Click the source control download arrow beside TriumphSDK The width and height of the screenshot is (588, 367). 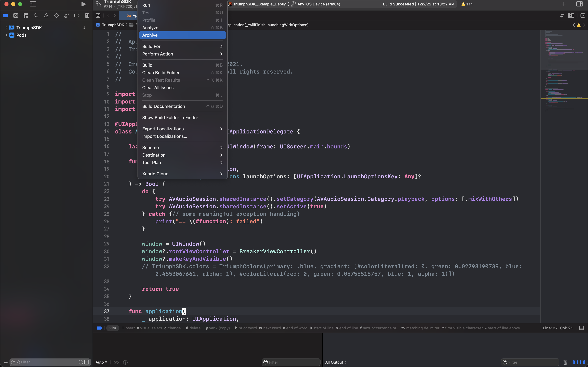[x=84, y=28]
